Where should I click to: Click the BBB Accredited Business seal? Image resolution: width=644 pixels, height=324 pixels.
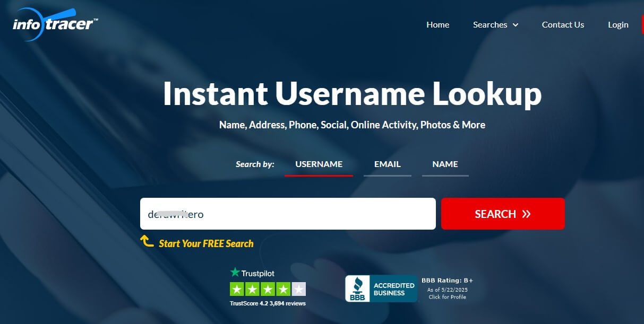click(382, 288)
